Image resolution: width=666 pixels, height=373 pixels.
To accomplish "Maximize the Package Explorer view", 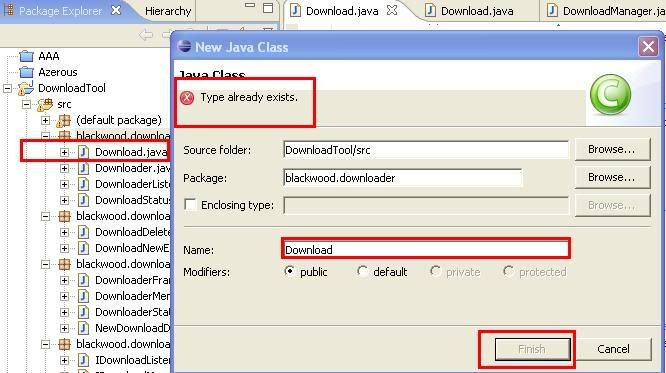I will tap(268, 8).
